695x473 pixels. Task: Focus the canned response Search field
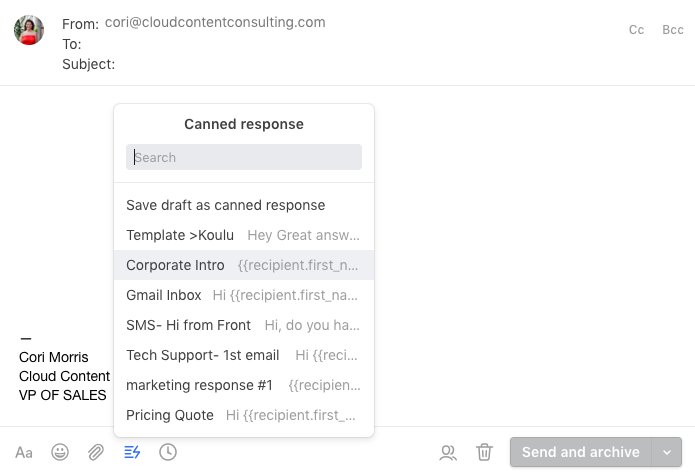coord(244,157)
